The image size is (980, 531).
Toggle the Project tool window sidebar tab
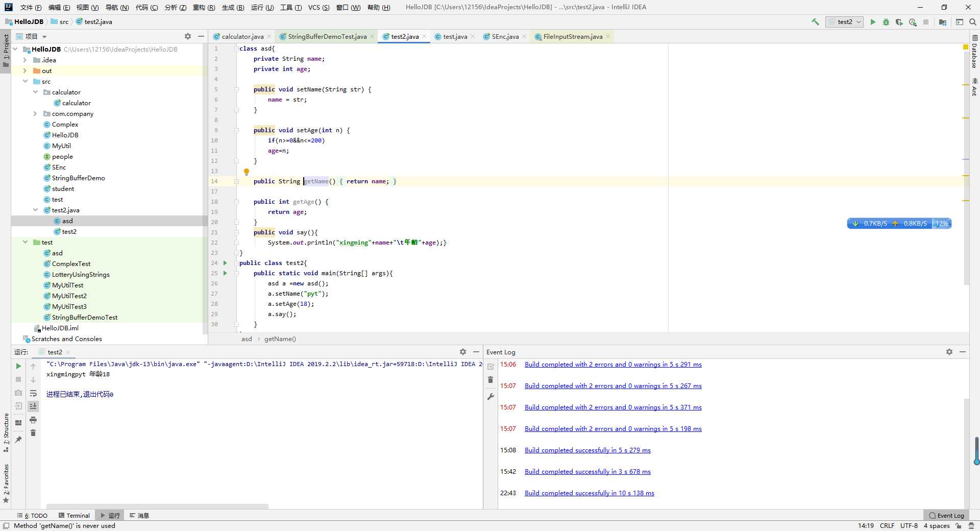[6, 52]
